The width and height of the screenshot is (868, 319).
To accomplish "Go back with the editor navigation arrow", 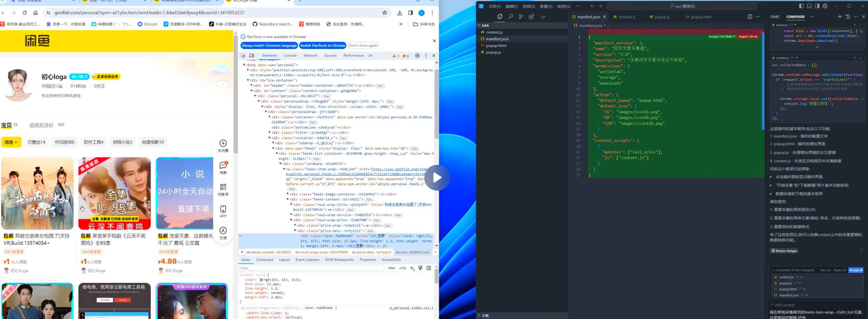I will tap(592, 6).
